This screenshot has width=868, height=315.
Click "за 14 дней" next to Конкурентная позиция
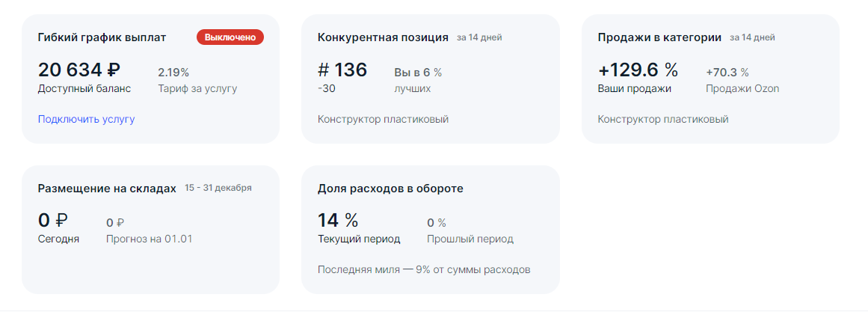point(479,37)
